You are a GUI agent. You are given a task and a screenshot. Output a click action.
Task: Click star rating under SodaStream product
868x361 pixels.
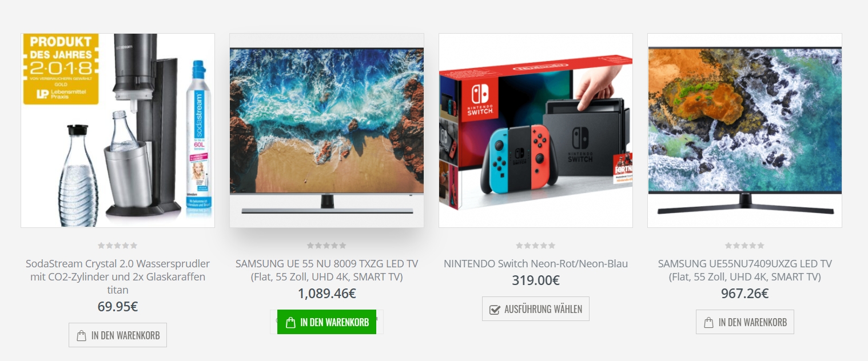[x=117, y=246]
